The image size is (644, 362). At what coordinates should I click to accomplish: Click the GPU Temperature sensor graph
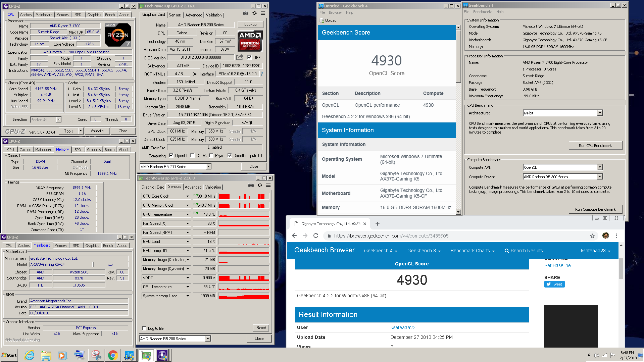tap(244, 214)
